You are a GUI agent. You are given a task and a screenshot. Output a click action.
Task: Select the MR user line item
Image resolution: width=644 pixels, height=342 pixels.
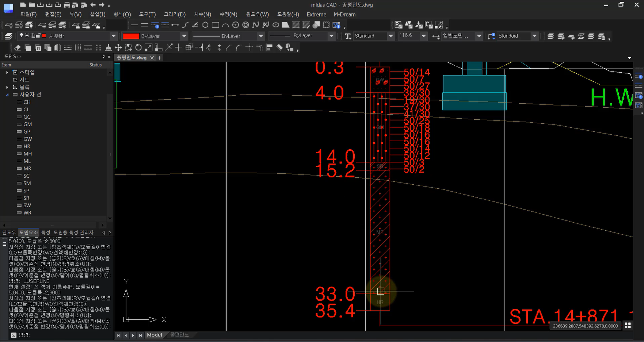coord(27,169)
